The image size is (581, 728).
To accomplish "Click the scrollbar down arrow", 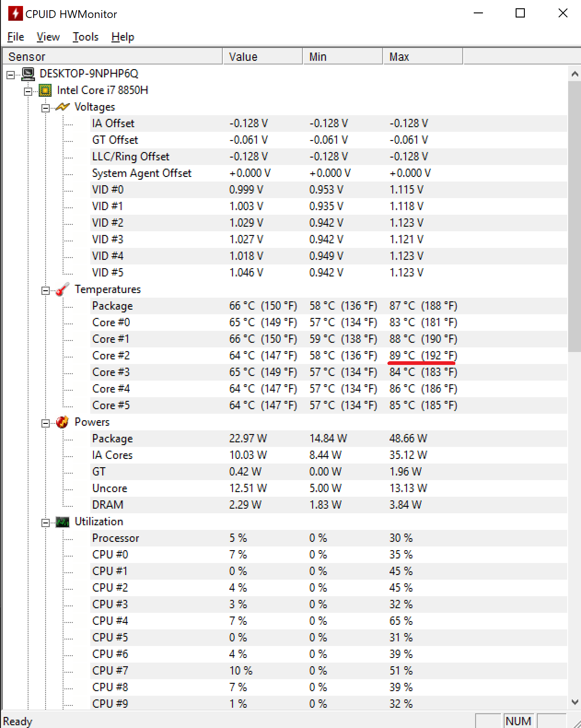I will click(575, 702).
